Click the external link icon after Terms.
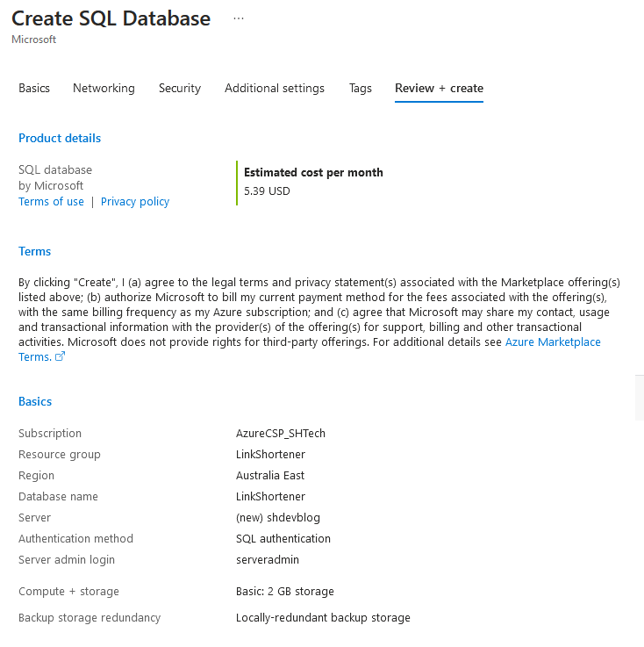This screenshot has height=647, width=644. point(61,356)
